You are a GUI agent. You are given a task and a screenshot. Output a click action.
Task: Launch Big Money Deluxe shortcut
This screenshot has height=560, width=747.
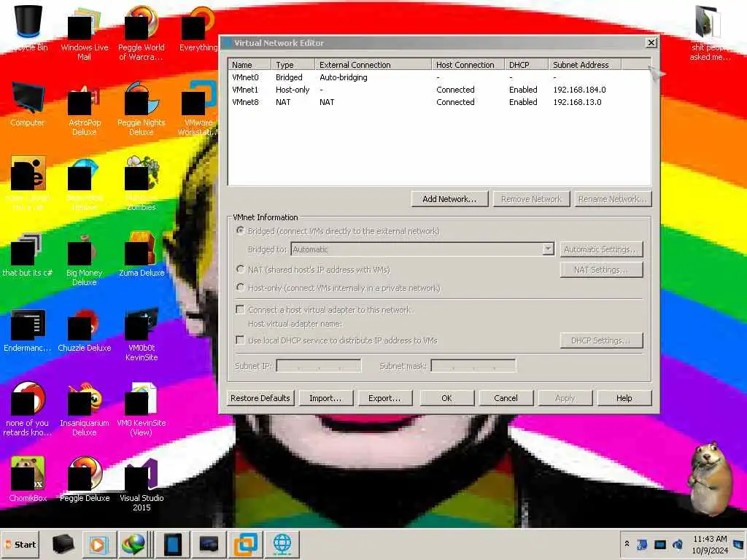85,260
